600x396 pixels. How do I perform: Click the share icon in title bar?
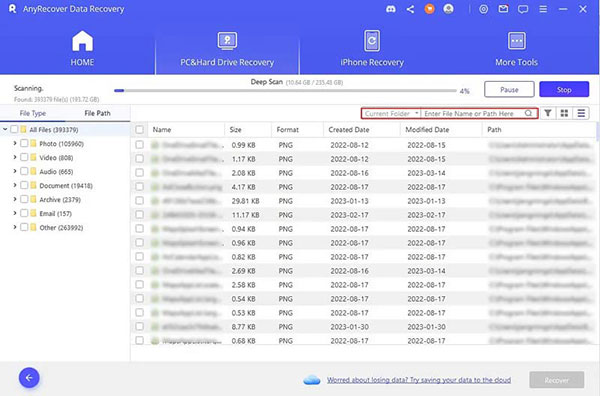410,9
